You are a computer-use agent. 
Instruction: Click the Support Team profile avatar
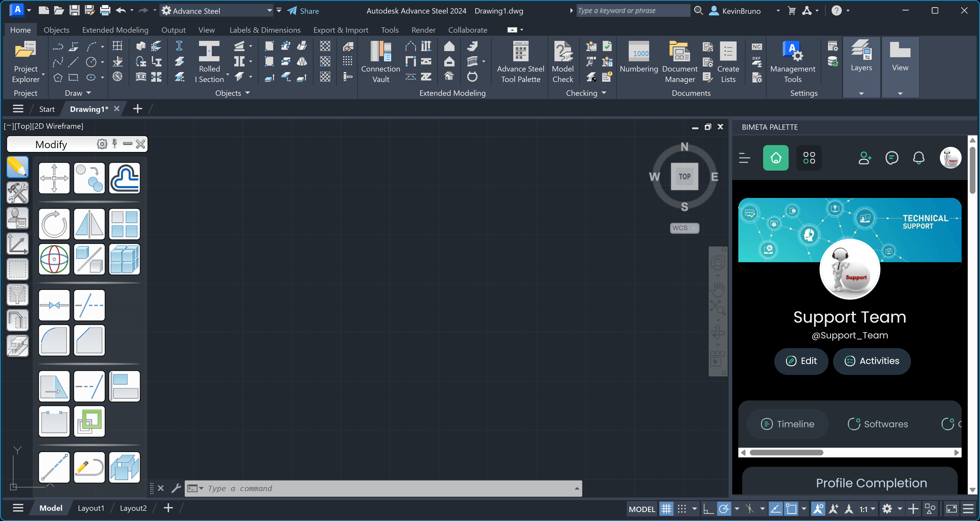tap(850, 270)
